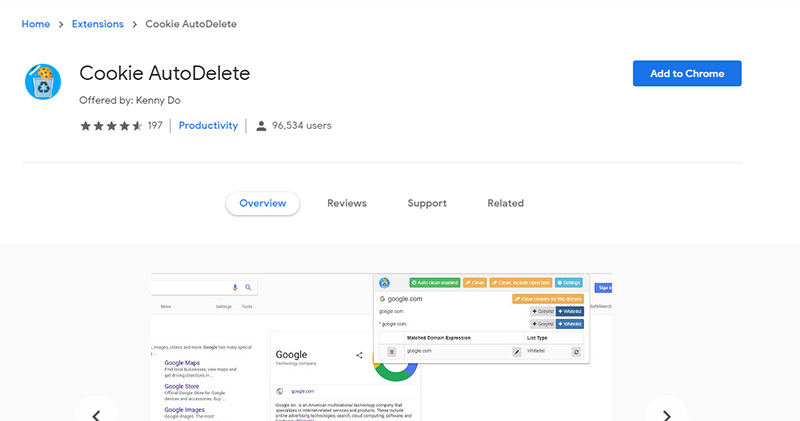Open the Extensions breadcrumb link
800x421 pixels.
click(97, 24)
